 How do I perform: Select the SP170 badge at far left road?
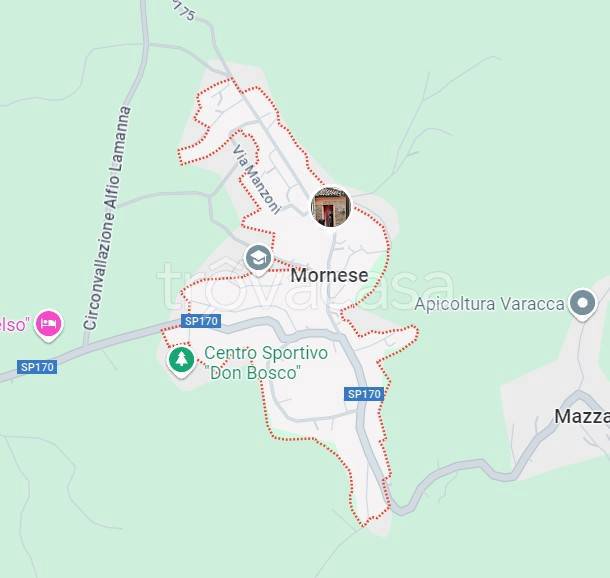pyautogui.click(x=37, y=367)
